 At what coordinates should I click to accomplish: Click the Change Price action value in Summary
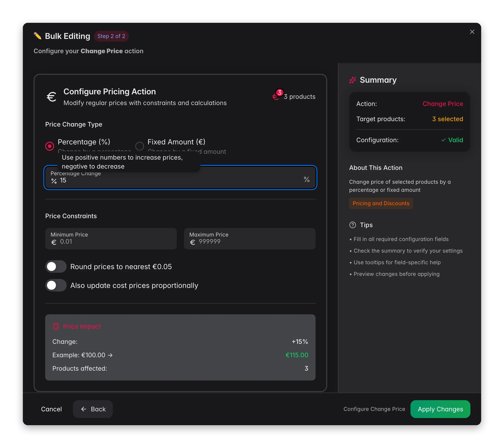443,104
